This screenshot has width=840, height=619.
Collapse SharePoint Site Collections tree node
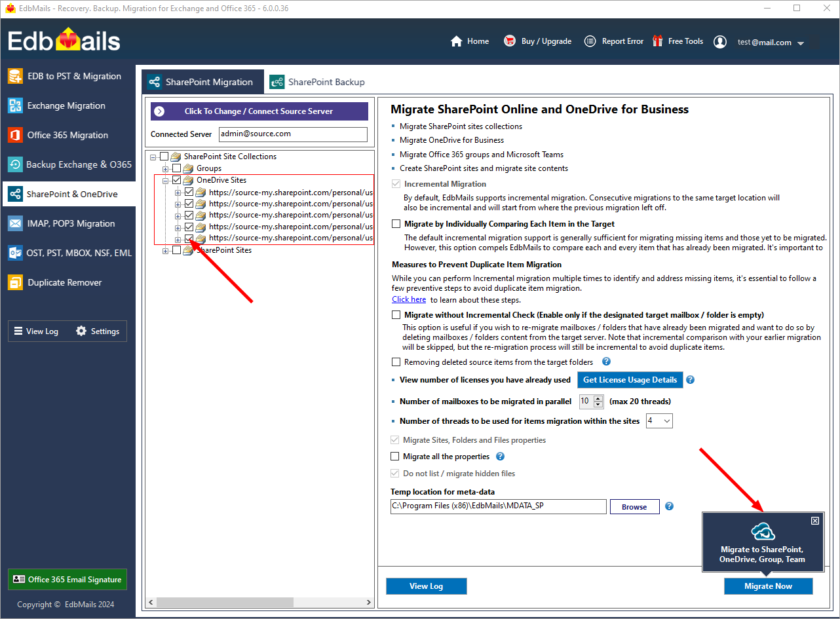(153, 157)
